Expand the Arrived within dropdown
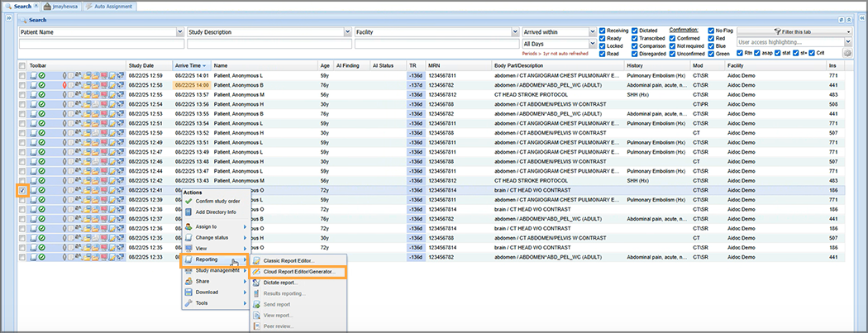 click(x=593, y=32)
